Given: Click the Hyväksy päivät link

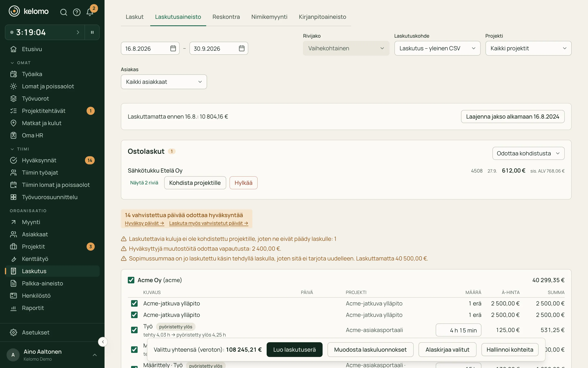Looking at the screenshot, I should pyautogui.click(x=144, y=223).
